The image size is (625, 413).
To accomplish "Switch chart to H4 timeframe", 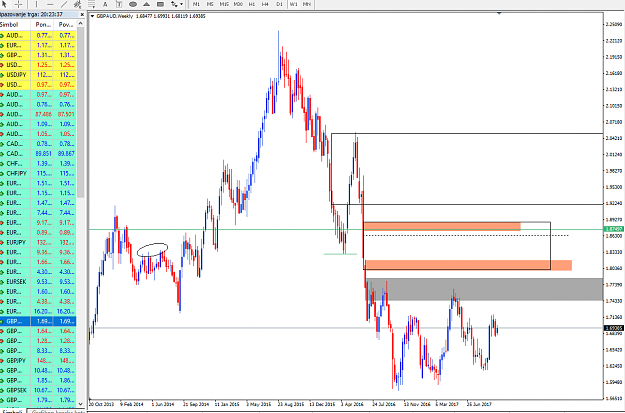I will (x=265, y=4).
